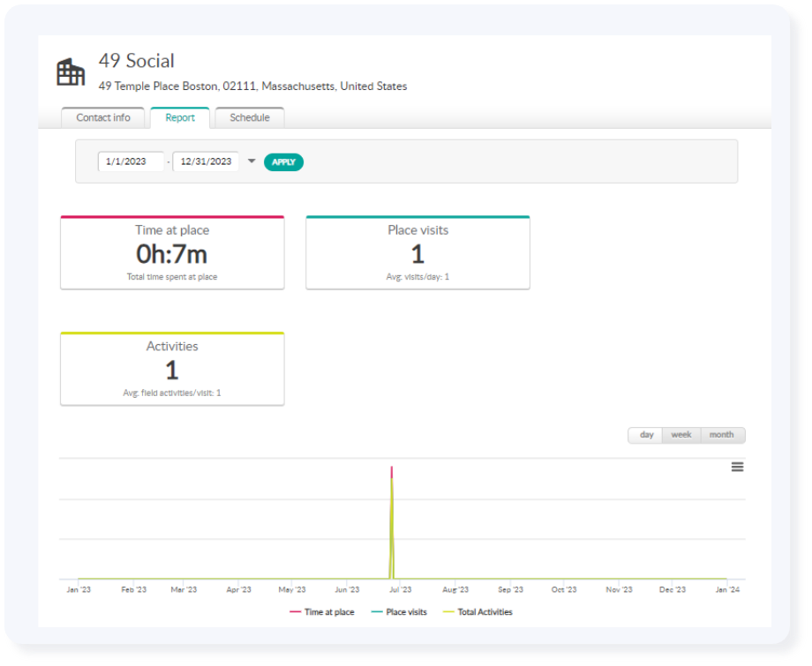The width and height of the screenshot is (812, 666).
Task: Click the Jan '24 axis label
Action: pos(727,589)
